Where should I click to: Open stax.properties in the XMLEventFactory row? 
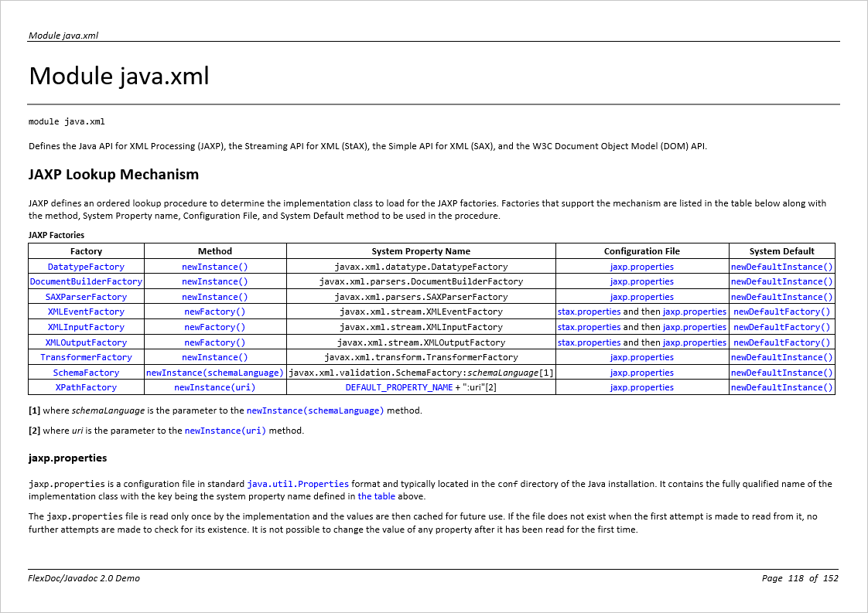[589, 312]
